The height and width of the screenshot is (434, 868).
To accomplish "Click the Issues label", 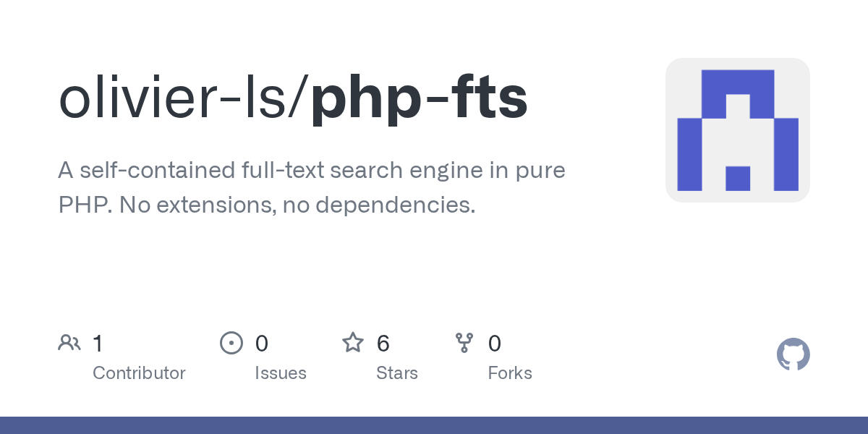I will (281, 373).
